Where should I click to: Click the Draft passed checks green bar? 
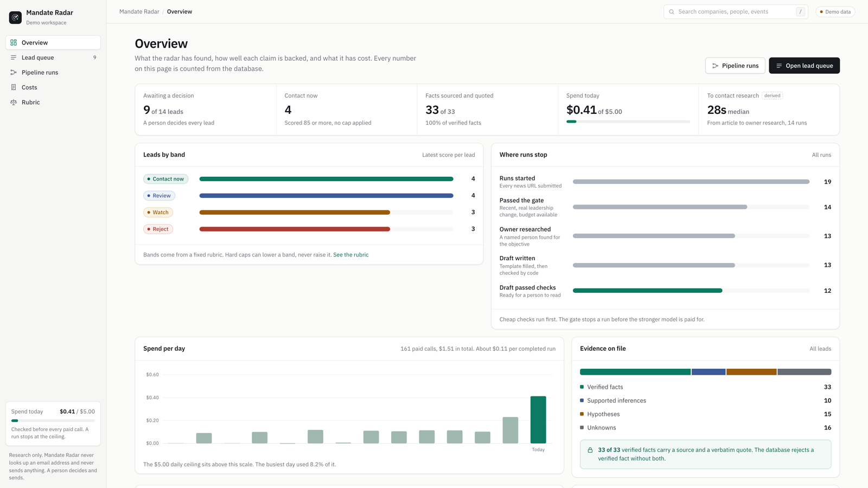point(647,291)
